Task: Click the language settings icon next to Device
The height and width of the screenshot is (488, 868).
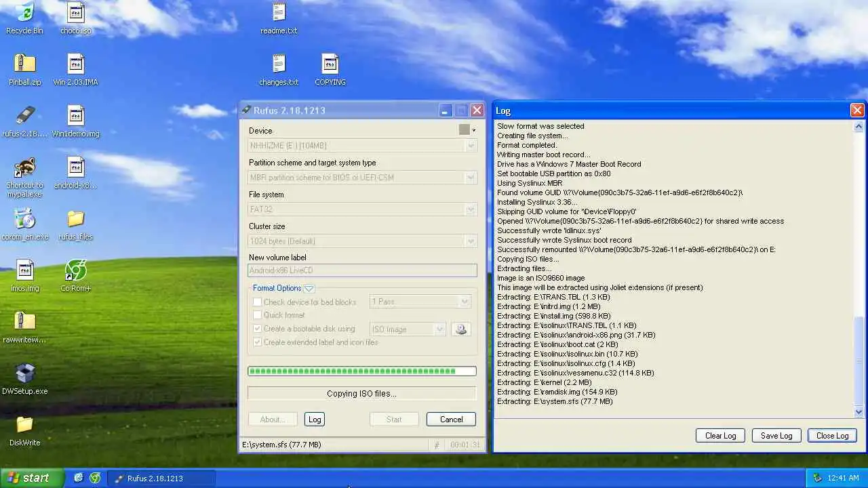Action: 465,129
